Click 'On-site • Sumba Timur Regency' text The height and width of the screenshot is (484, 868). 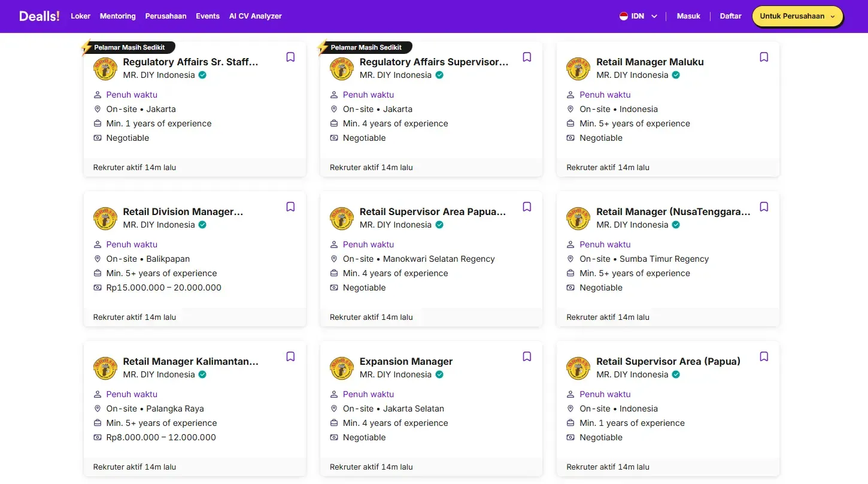coord(644,259)
